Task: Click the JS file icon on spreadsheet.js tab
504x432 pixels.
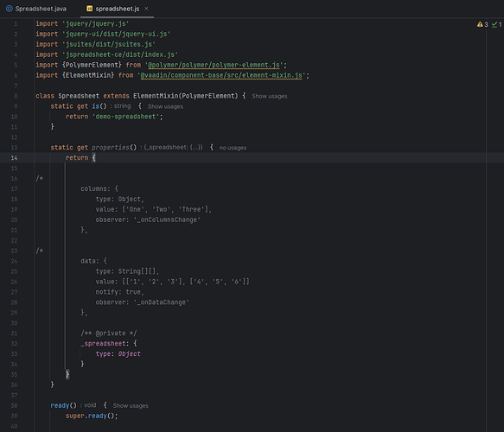Action: pyautogui.click(x=90, y=9)
